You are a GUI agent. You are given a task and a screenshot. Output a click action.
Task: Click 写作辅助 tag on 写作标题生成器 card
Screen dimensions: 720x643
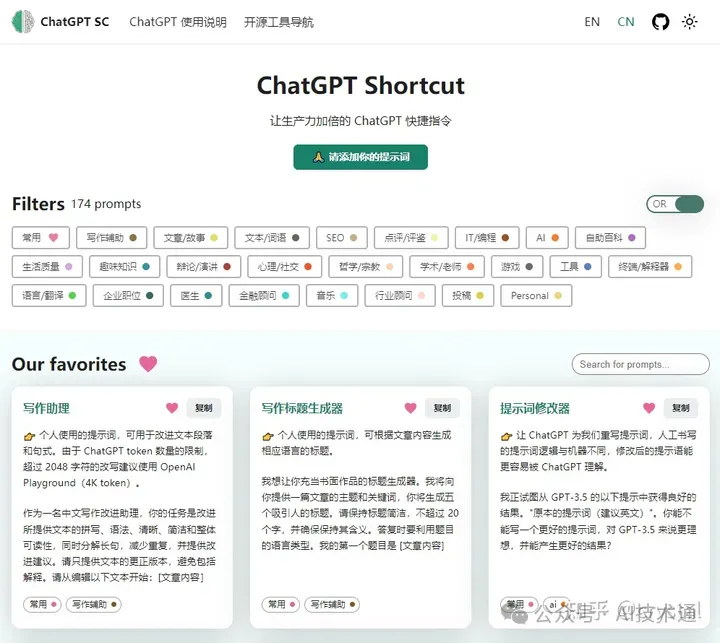(x=332, y=604)
